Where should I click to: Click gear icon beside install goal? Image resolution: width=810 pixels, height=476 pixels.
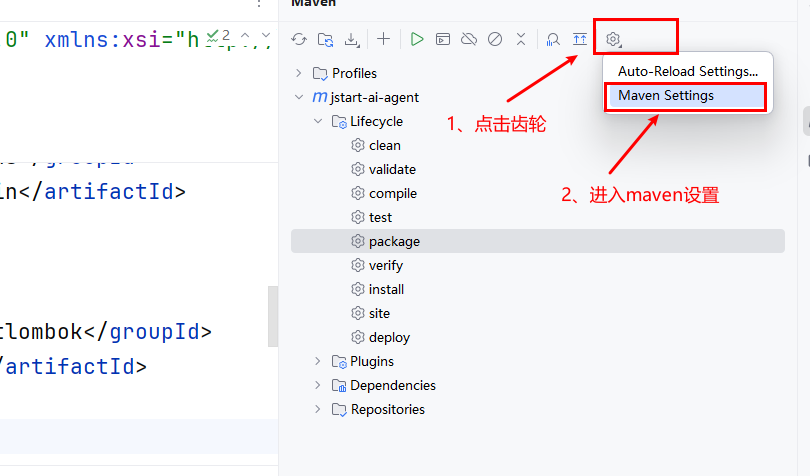tap(357, 289)
